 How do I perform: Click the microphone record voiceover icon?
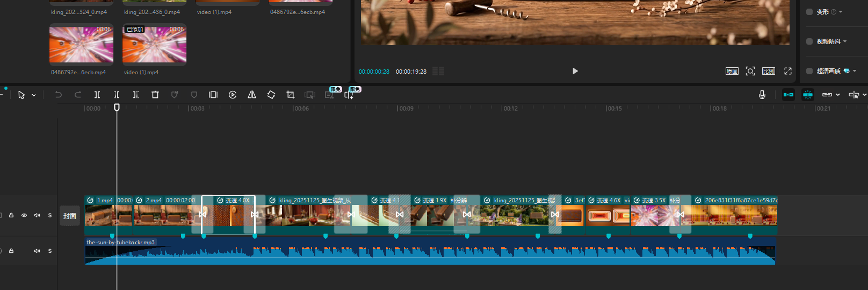pos(762,95)
